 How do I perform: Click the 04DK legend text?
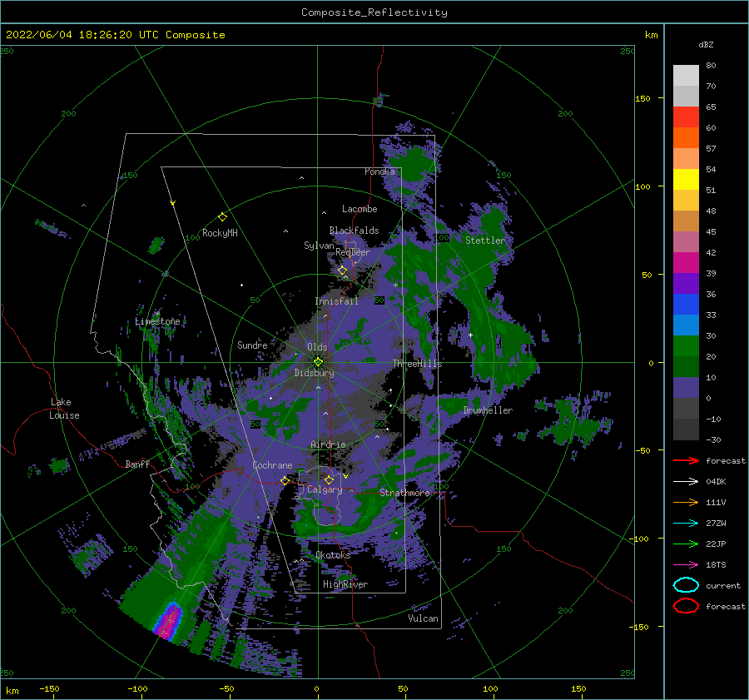pyautogui.click(x=716, y=482)
